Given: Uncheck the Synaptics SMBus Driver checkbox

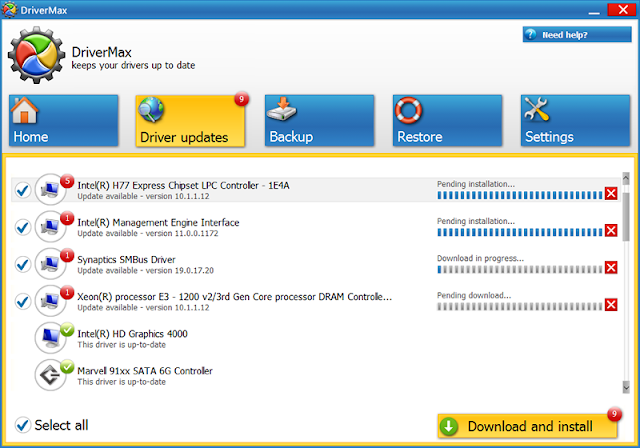Looking at the screenshot, I should coord(22,264).
